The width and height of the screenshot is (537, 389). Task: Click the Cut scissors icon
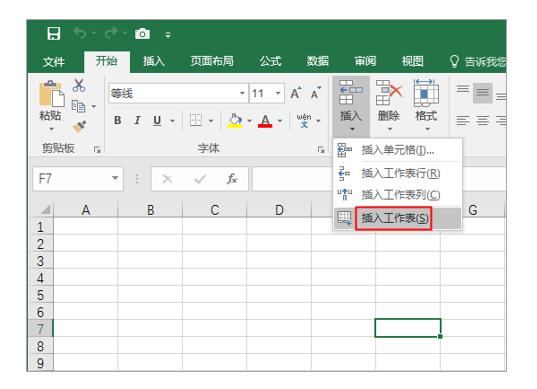[x=79, y=85]
